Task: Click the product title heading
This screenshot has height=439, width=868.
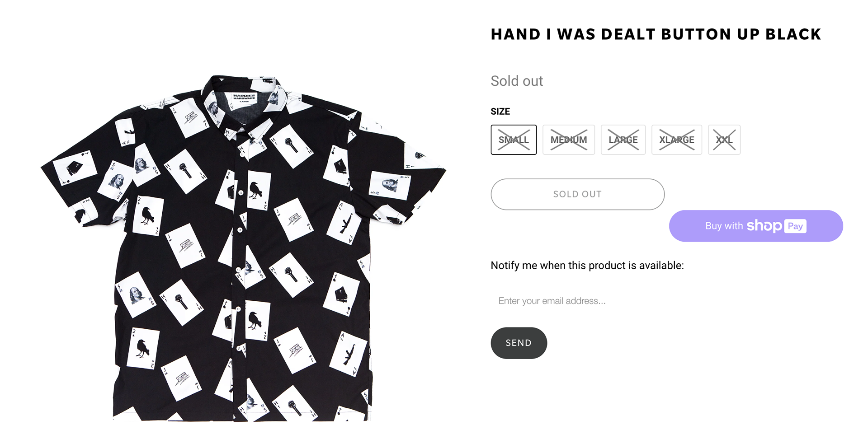Action: (x=656, y=34)
